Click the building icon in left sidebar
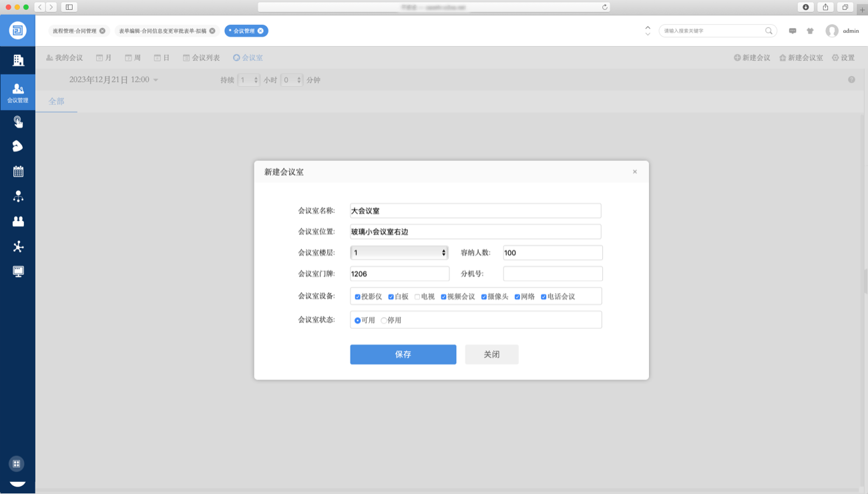Screen dimensions: 868x494 tap(18, 61)
